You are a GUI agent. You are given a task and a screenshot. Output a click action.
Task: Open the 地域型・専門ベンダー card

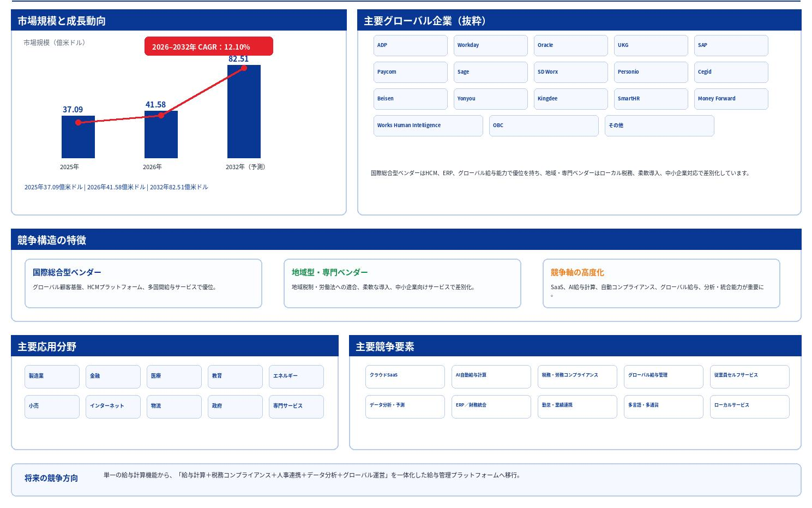pyautogui.click(x=402, y=283)
